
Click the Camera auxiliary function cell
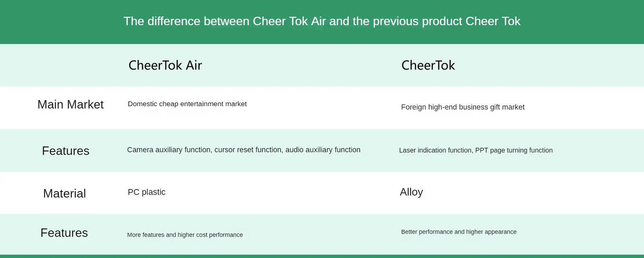[244, 150]
